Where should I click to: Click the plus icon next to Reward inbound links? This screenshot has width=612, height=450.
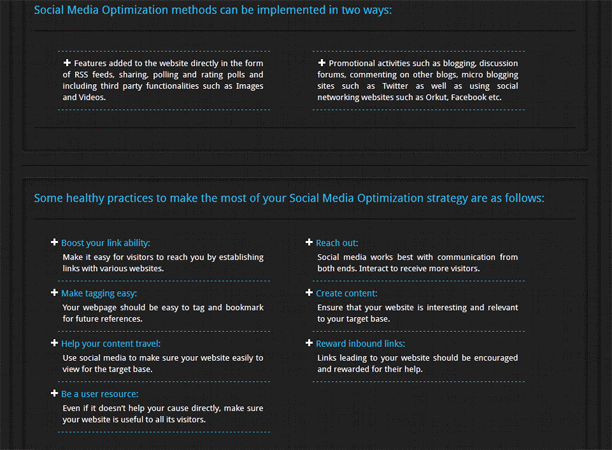click(309, 343)
